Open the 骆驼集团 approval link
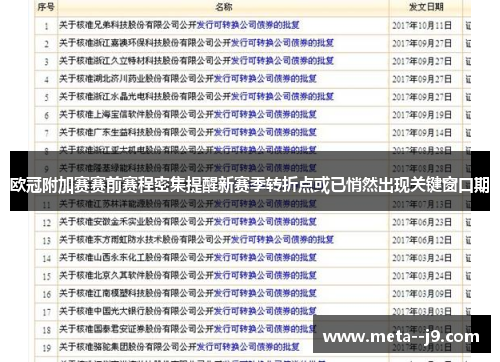Image resolution: width=500 pixels, height=362 pixels. [x=179, y=347]
